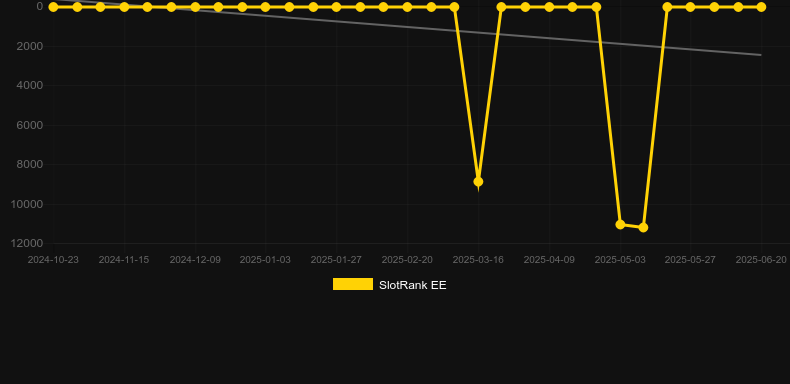
Task: Select the data point above 2025-02-20
Action: coord(407,7)
